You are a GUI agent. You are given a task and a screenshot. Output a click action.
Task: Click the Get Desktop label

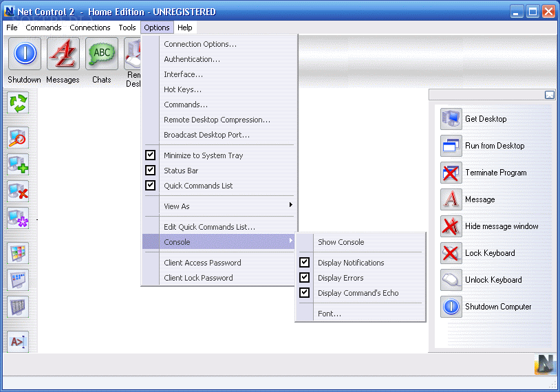coord(486,119)
